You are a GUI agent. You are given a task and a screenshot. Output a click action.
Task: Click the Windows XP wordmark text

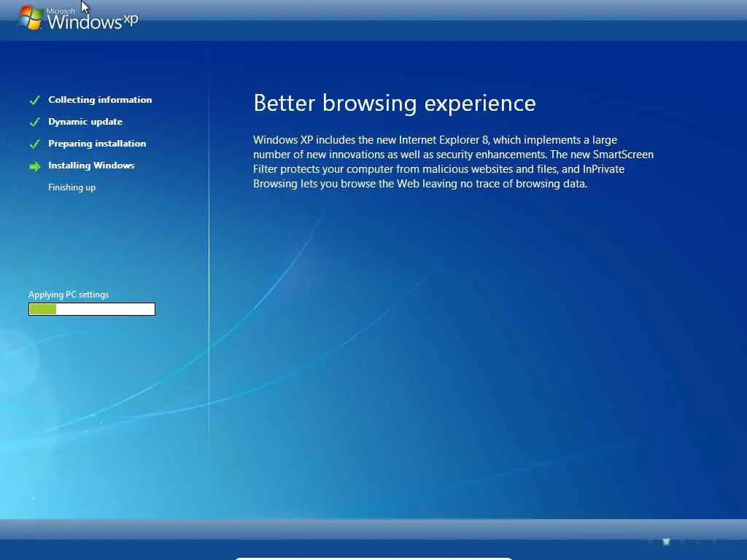point(93,20)
